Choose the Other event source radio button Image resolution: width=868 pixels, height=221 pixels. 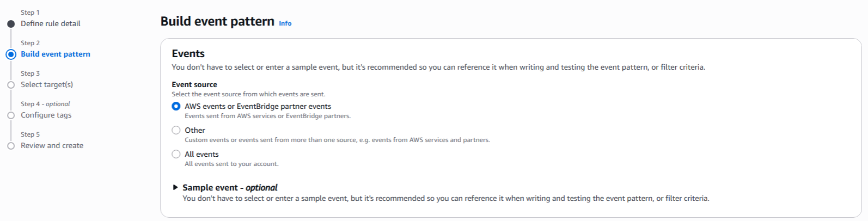point(176,130)
